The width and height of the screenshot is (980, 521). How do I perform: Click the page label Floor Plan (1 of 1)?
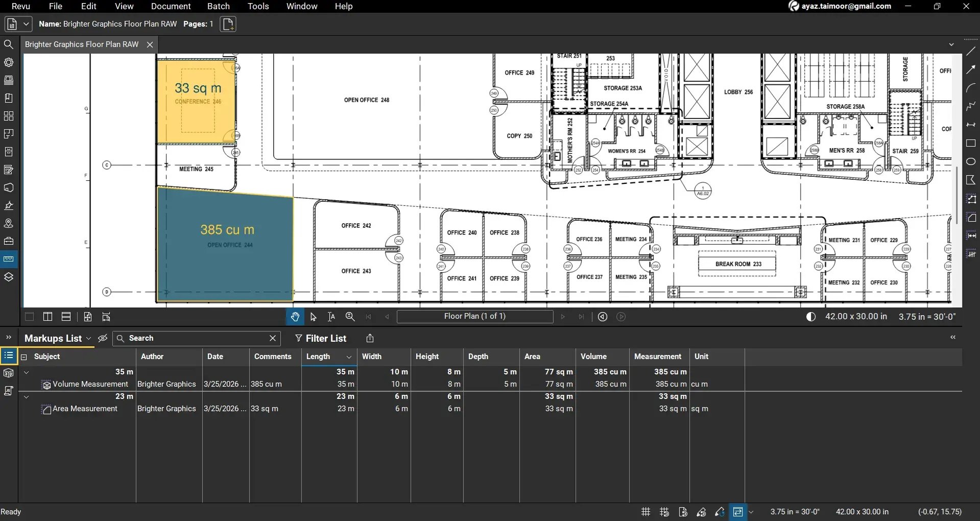[475, 316]
